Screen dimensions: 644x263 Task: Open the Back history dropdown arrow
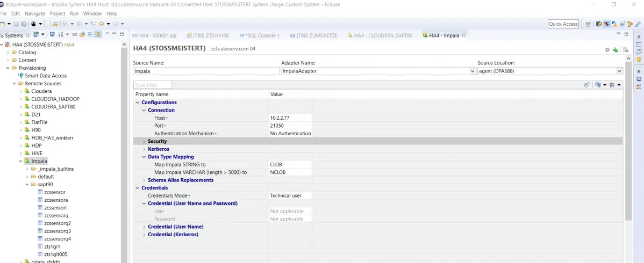click(x=108, y=24)
